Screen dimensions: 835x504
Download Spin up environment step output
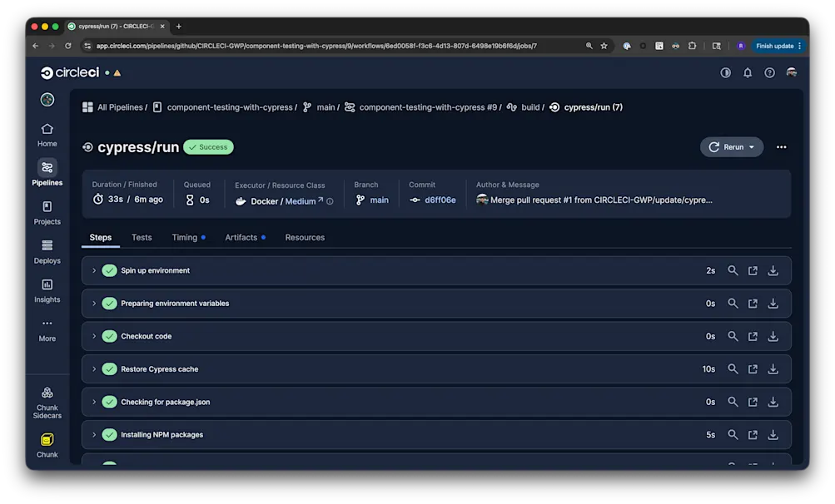773,270
